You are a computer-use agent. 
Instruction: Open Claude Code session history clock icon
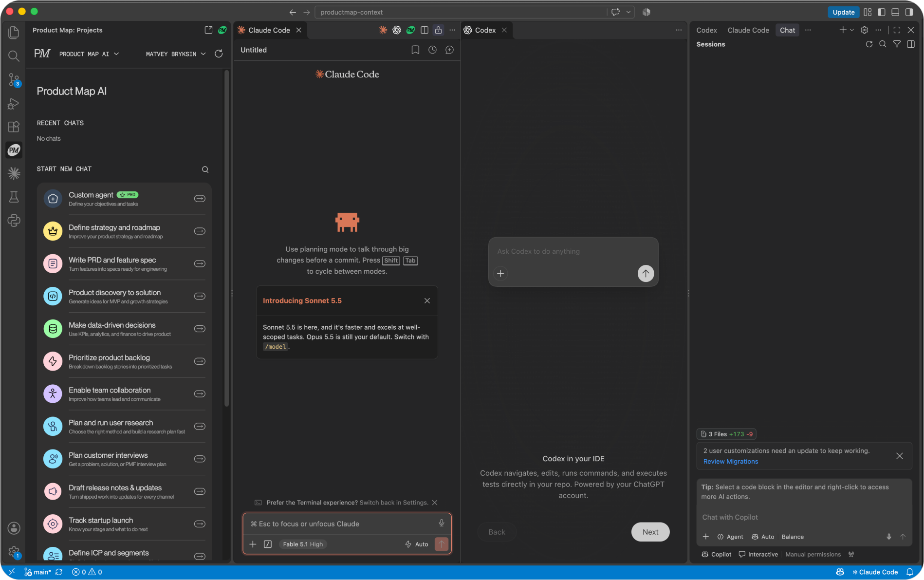click(x=432, y=50)
